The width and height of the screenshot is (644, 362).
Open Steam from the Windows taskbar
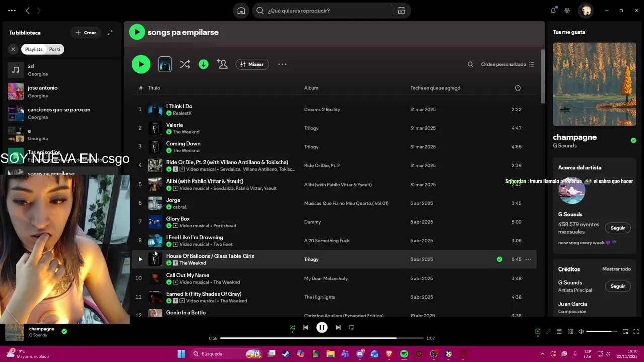(286, 354)
